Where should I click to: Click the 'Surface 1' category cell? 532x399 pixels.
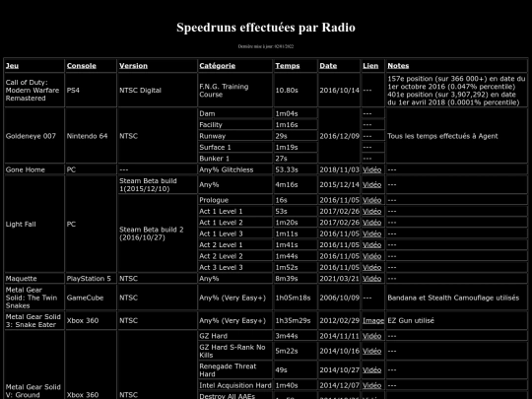pos(235,147)
